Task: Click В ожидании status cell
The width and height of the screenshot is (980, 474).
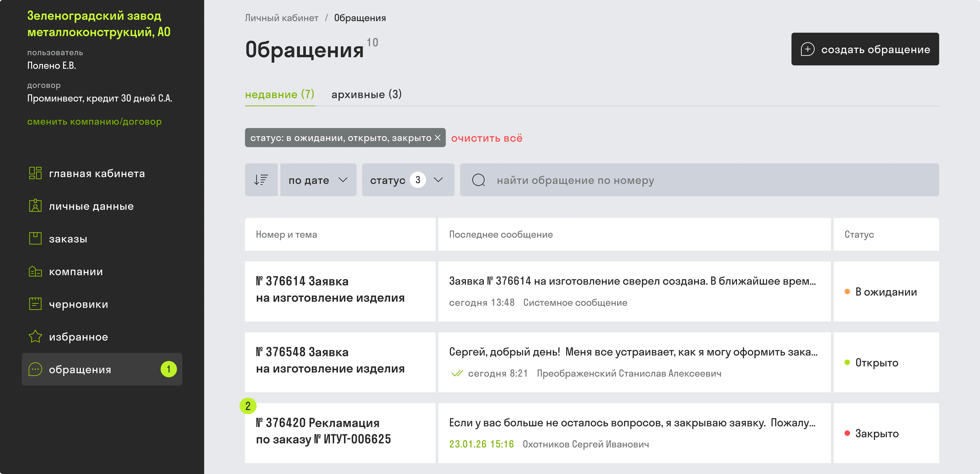Action: click(886, 291)
